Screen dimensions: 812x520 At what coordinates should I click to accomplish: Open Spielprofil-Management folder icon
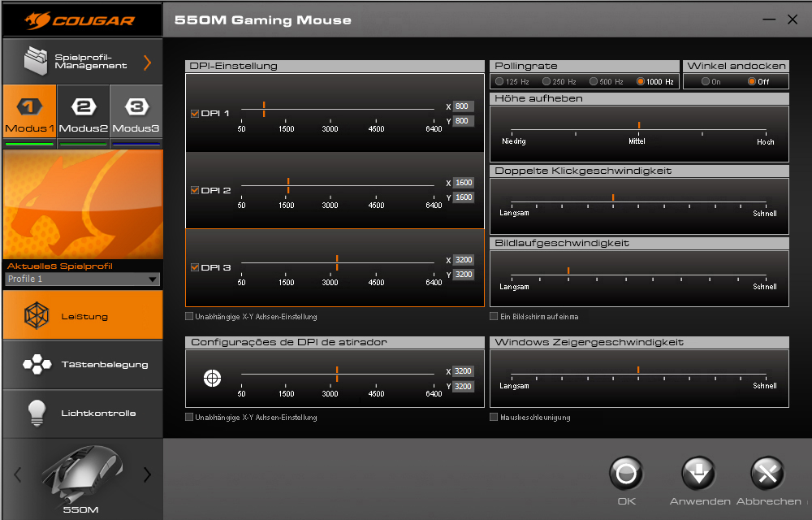pyautogui.click(x=35, y=61)
